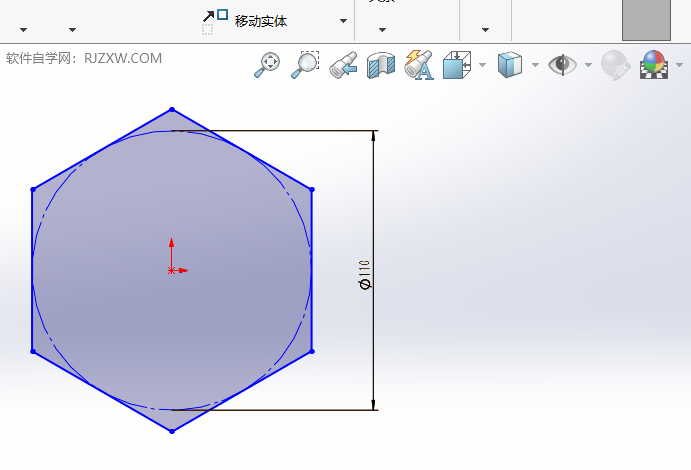The height and width of the screenshot is (470, 691).
Task: Pick the hexagon's upper-right vertex point
Action: 312,189
